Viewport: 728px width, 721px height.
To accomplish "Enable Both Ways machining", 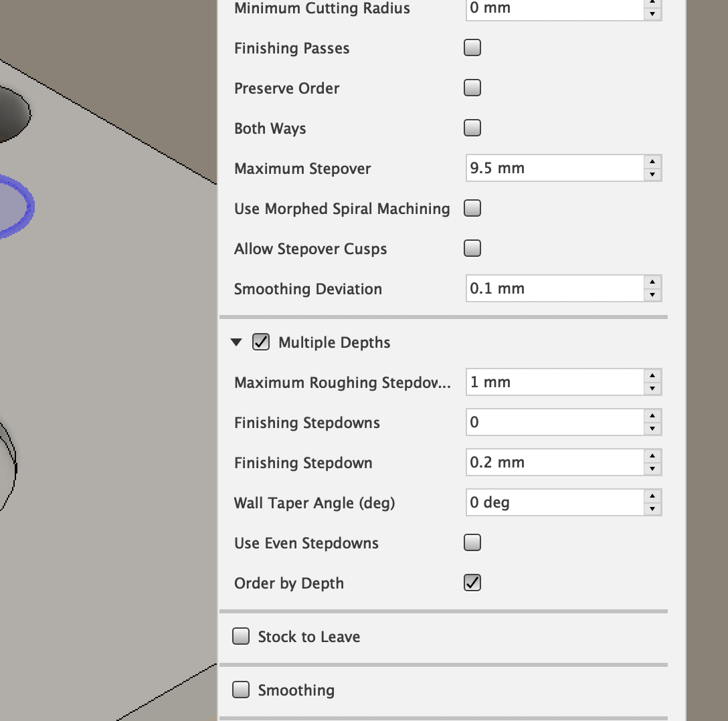I will click(x=472, y=128).
